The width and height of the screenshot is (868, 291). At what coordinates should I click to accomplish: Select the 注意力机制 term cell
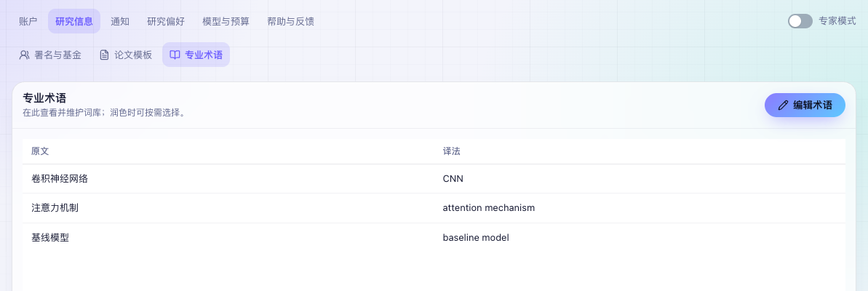pyautogui.click(x=228, y=208)
